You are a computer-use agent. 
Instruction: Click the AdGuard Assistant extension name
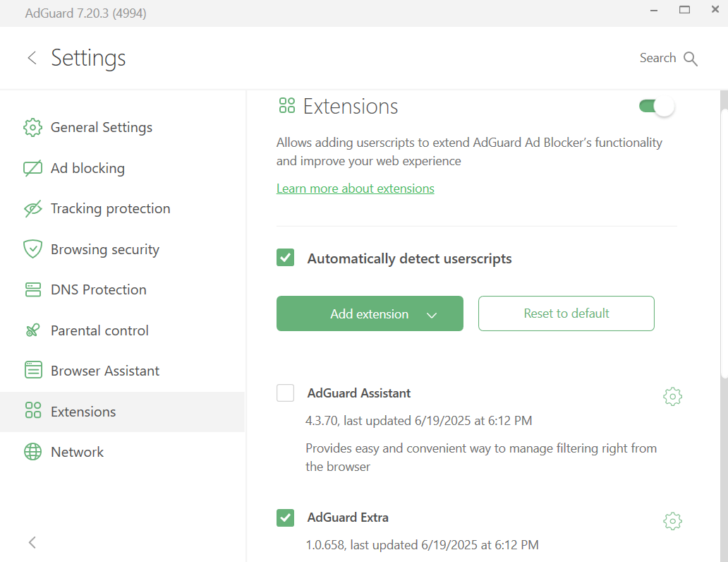[359, 393]
